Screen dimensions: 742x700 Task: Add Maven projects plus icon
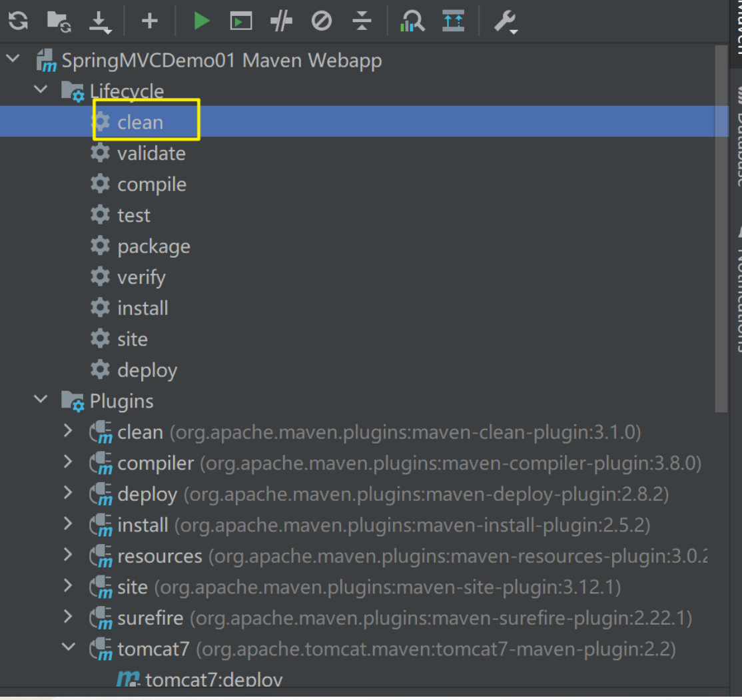[x=150, y=21]
